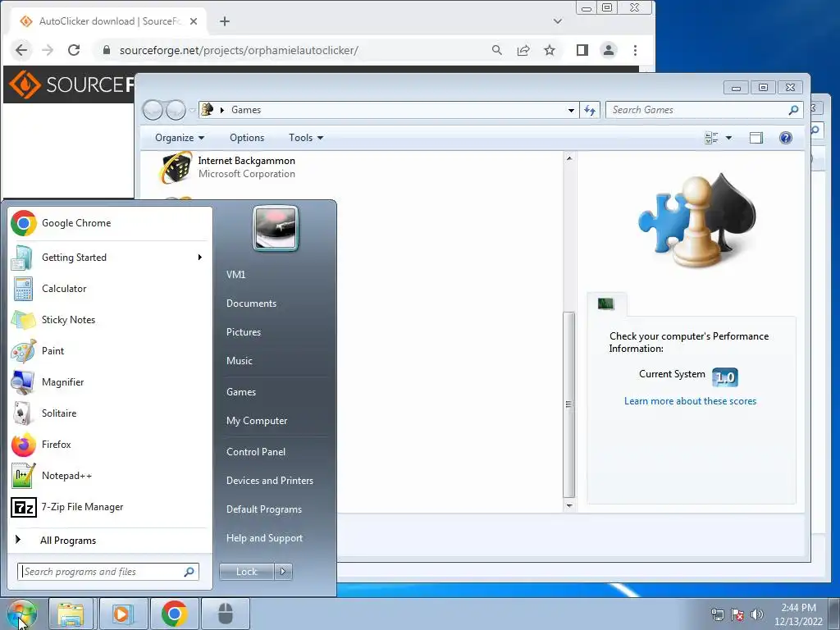The height and width of the screenshot is (630, 840).
Task: Open Devices and Printers
Action: click(269, 481)
